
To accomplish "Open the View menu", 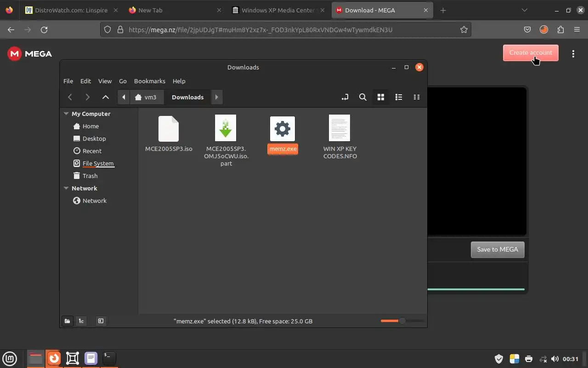I will (105, 81).
